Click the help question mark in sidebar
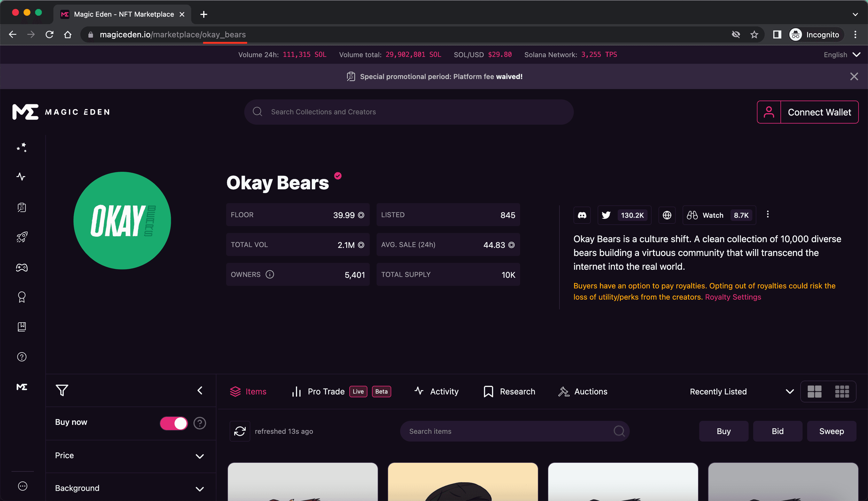 (x=22, y=357)
